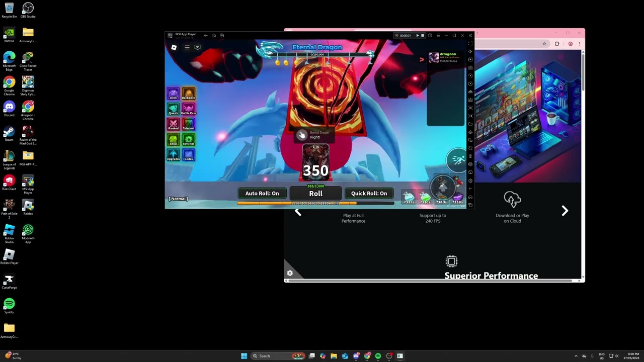
Task: Go to next slide in browser carousel
Action: [x=565, y=211]
